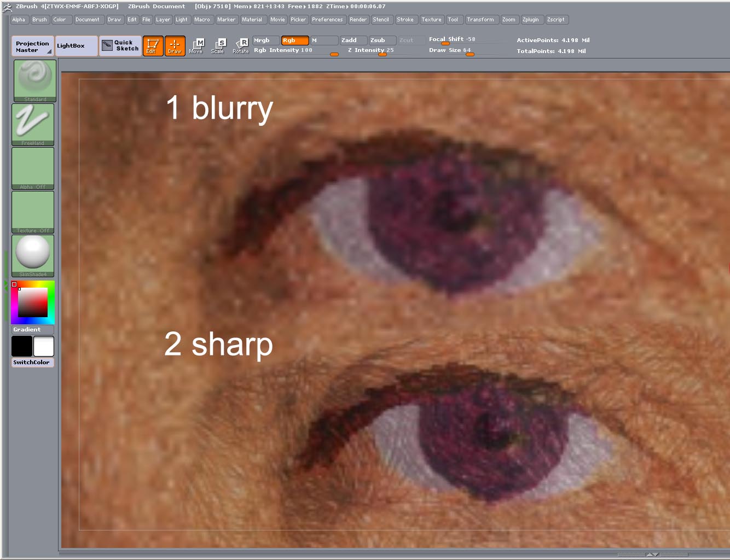Enable Zadd sculpting mode
Screen dimensions: 730x560
(x=353, y=40)
